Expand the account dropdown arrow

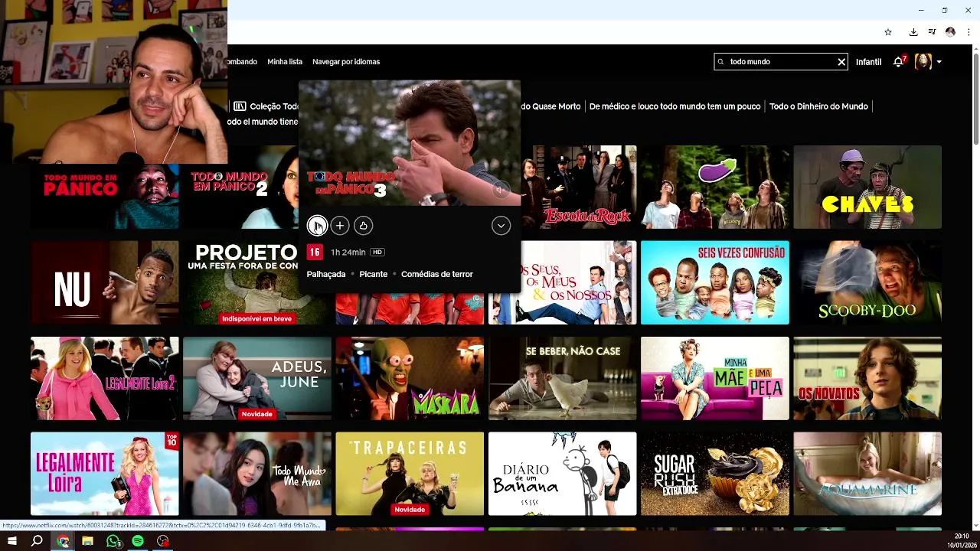point(939,62)
